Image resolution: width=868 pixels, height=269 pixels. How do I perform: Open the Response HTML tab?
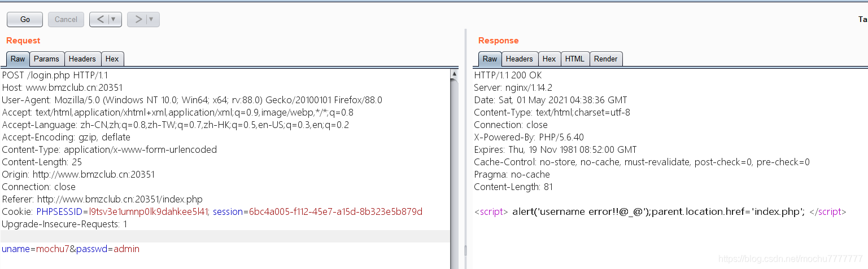click(575, 59)
